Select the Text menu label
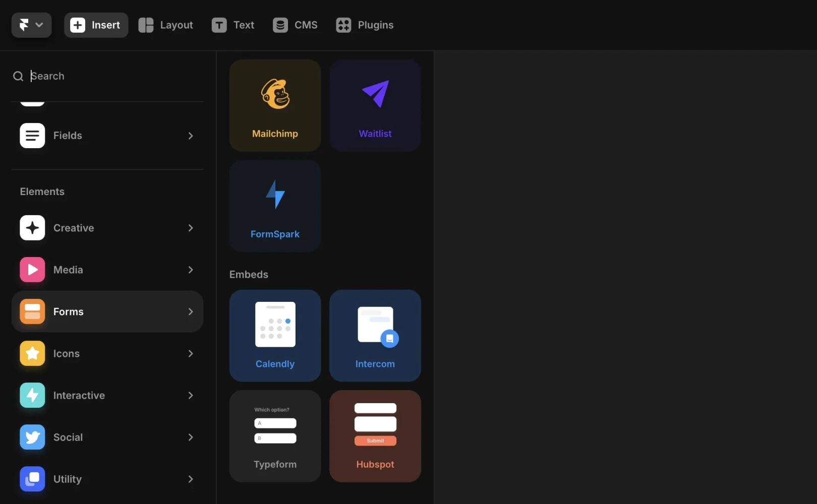The width and height of the screenshot is (817, 504). point(244,25)
